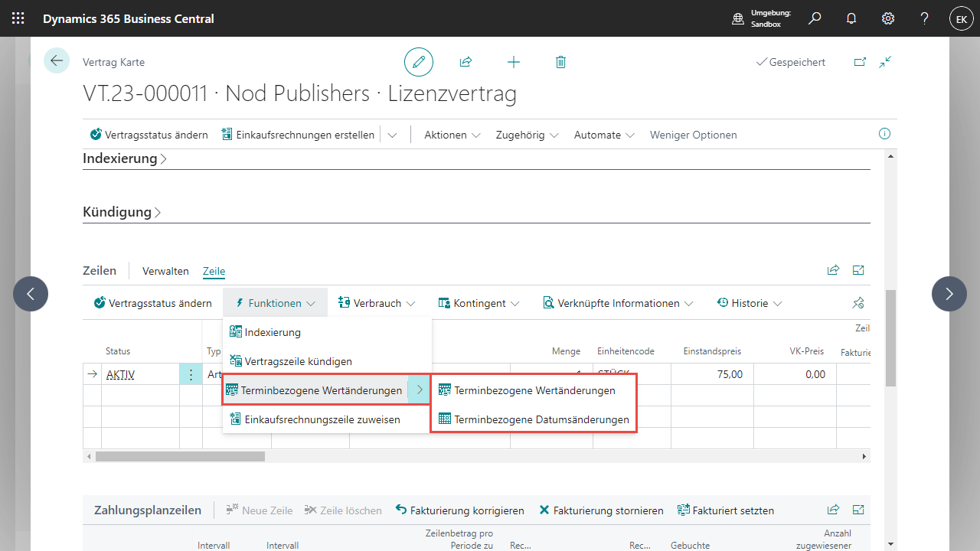Click the plus icon to create new

[x=514, y=62]
